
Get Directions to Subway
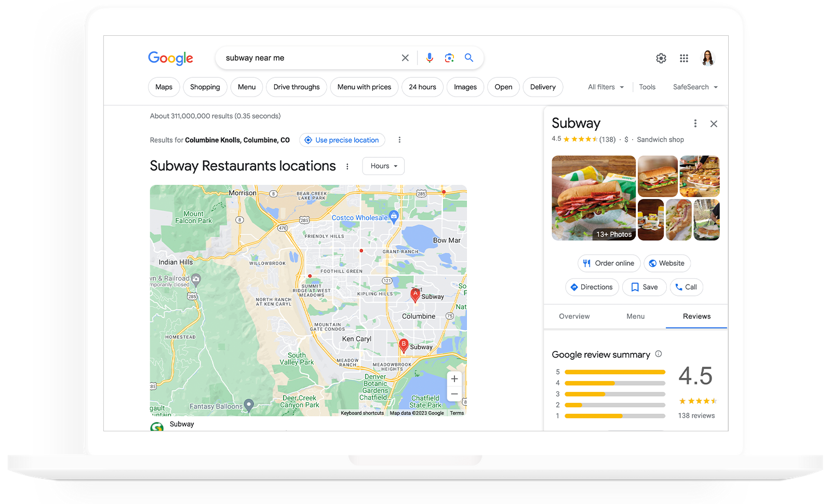[x=592, y=287]
